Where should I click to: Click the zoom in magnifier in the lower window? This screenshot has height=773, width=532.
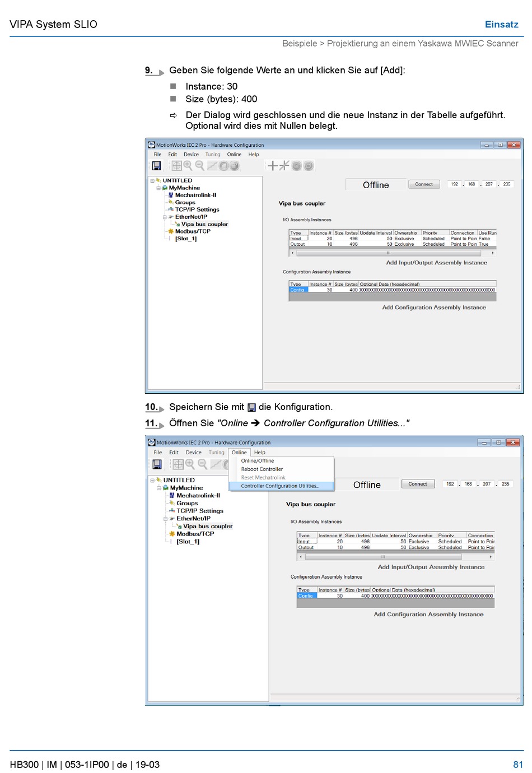pyautogui.click(x=190, y=464)
